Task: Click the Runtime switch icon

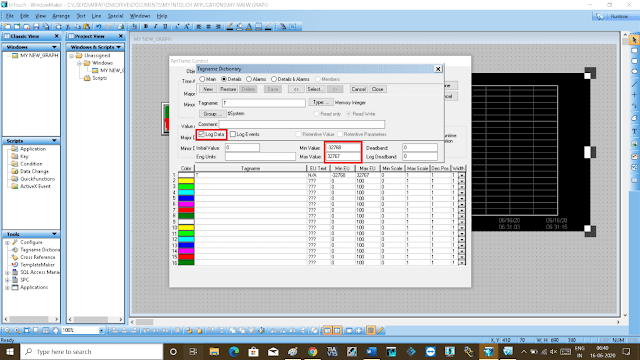Action: pos(613,16)
